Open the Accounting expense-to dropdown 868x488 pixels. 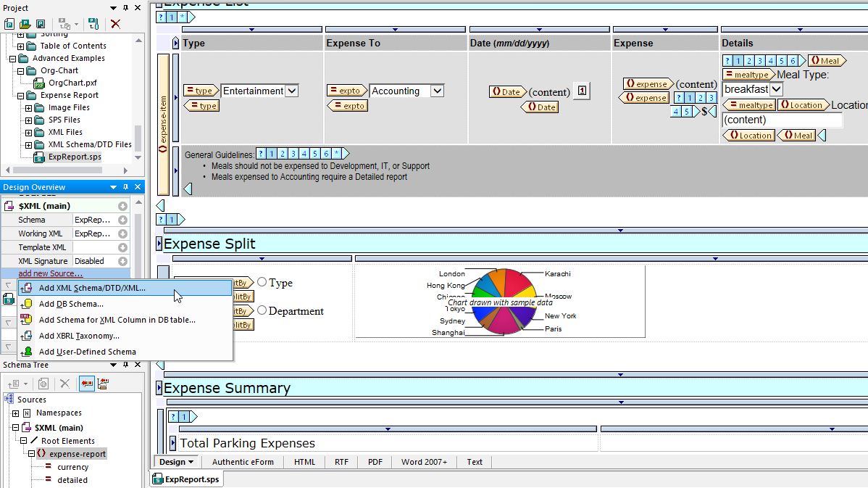(x=437, y=91)
